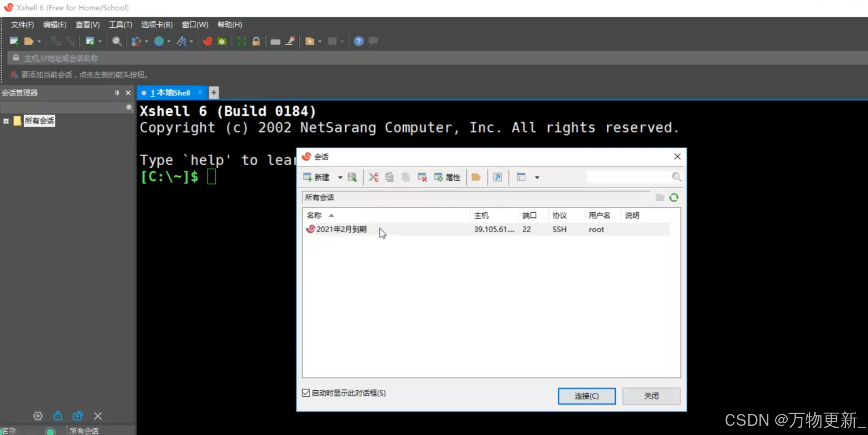This screenshot has height=435, width=868.
Task: Click the 连接(C) button
Action: [587, 396]
